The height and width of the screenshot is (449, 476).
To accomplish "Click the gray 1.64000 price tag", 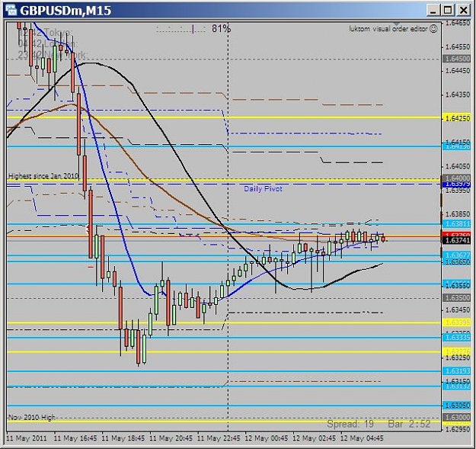I will coord(456,178).
